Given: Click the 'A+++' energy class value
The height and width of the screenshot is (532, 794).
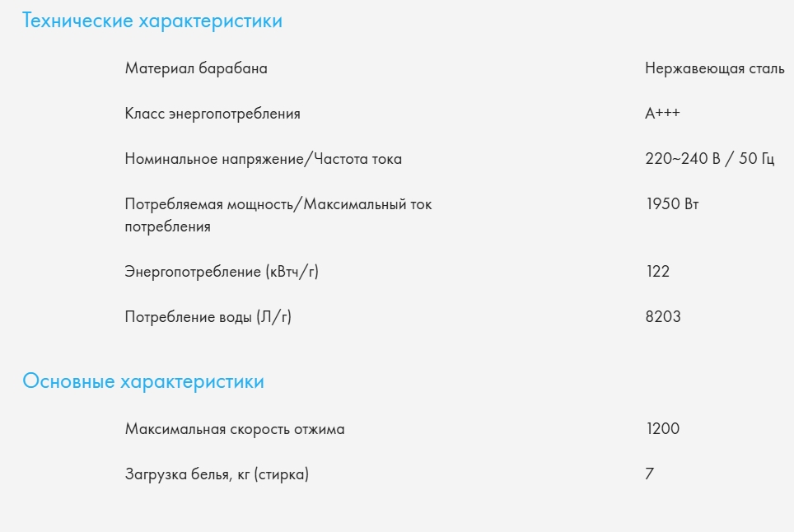Looking at the screenshot, I should 662,114.
